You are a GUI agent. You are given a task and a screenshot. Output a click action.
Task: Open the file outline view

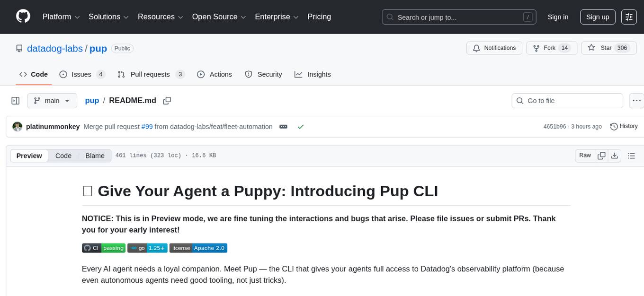[x=632, y=155]
